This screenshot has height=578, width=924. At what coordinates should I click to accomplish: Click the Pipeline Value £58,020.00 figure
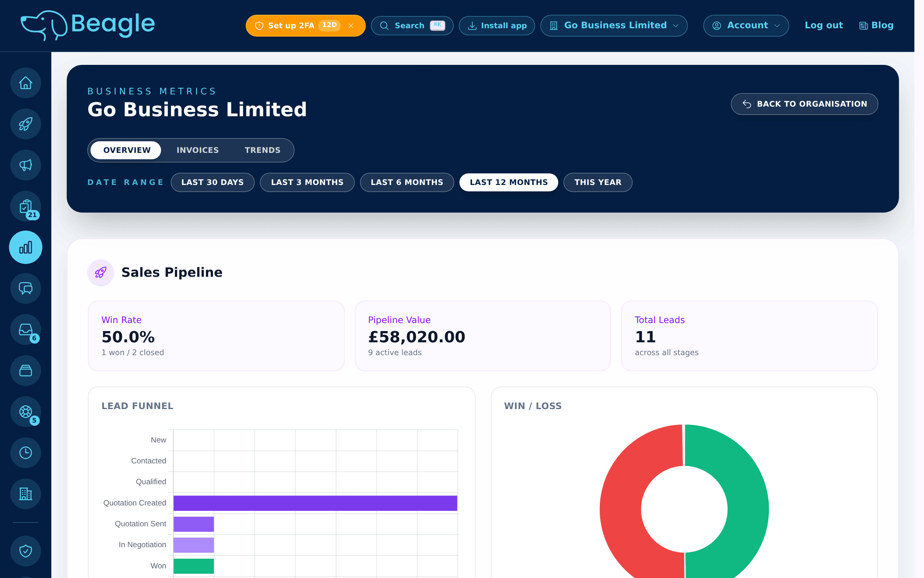416,337
